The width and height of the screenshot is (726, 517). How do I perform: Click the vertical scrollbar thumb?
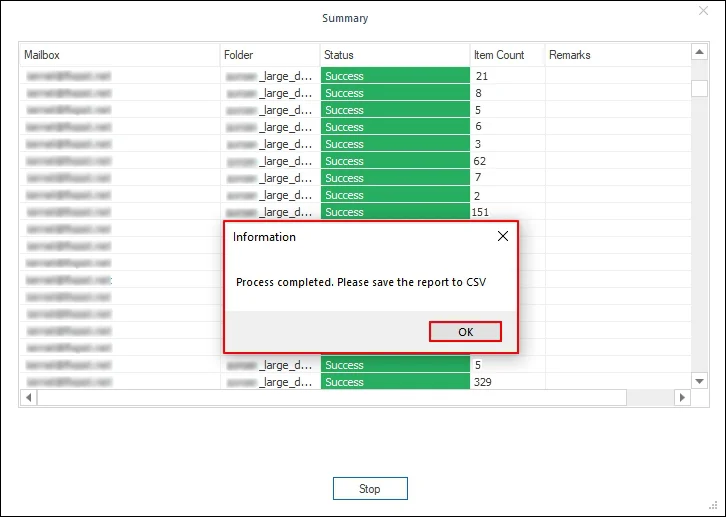click(x=700, y=88)
